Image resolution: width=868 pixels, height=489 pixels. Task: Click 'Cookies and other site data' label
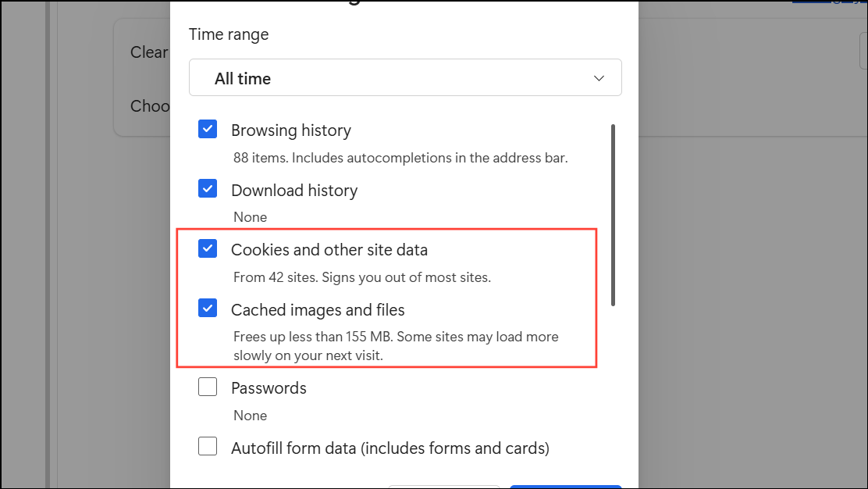pyautogui.click(x=329, y=250)
